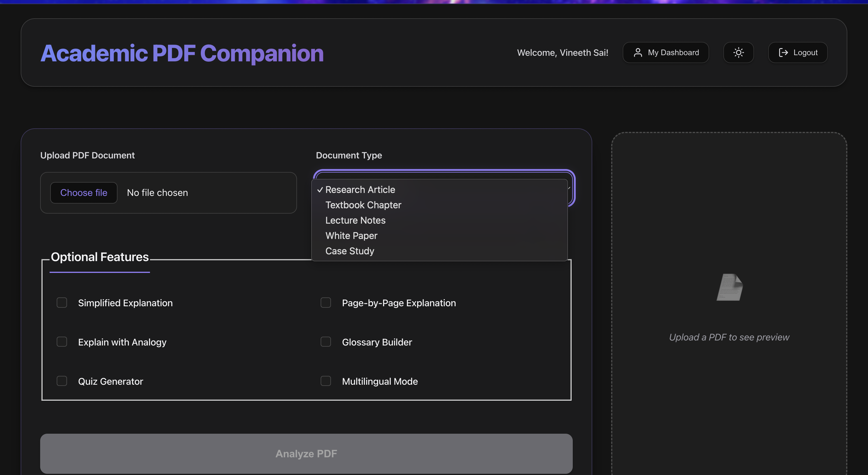Select Research Article from the dropdown
The width and height of the screenshot is (868, 475).
[x=360, y=189]
